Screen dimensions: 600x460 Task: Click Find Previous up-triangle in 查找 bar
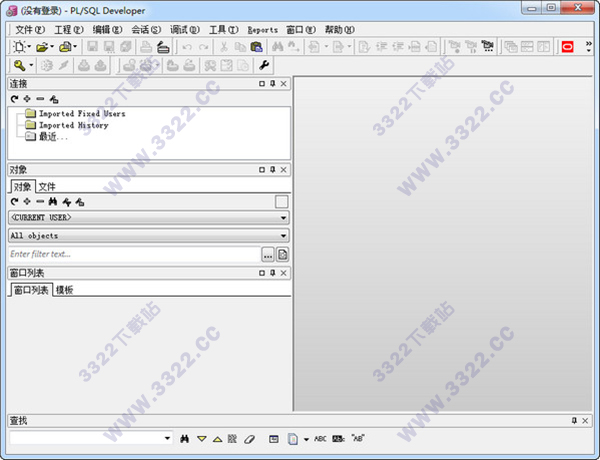pos(217,439)
